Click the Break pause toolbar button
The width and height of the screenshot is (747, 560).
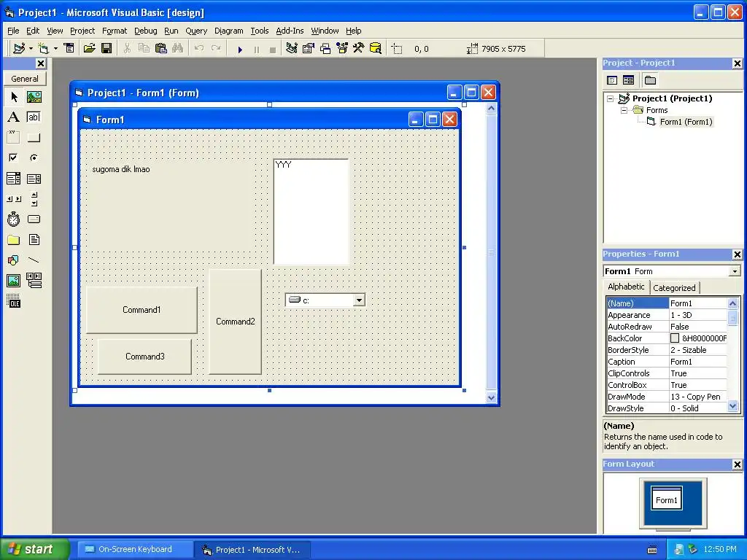(x=257, y=49)
